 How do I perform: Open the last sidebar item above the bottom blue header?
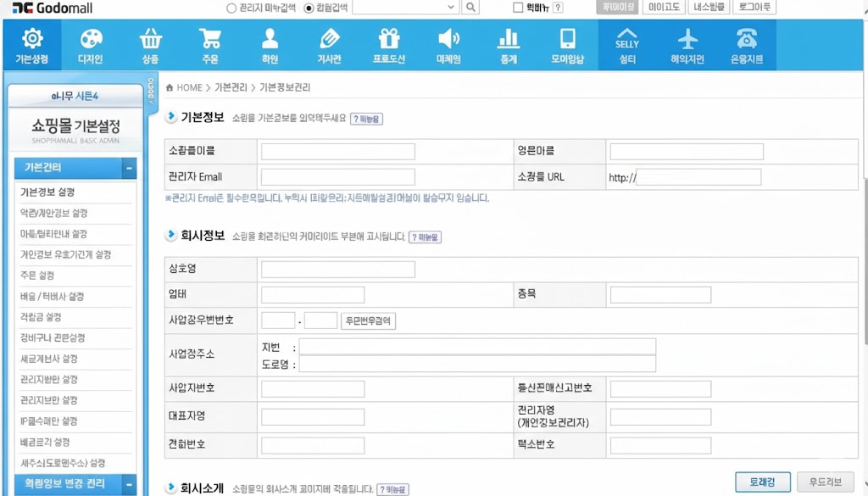coord(63,463)
